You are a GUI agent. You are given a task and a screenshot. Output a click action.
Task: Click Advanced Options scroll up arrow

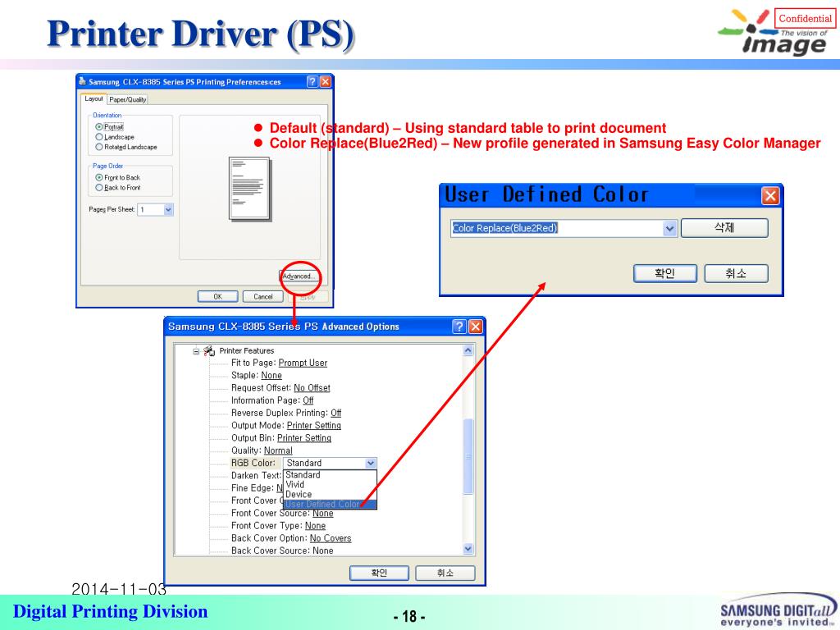pos(468,350)
